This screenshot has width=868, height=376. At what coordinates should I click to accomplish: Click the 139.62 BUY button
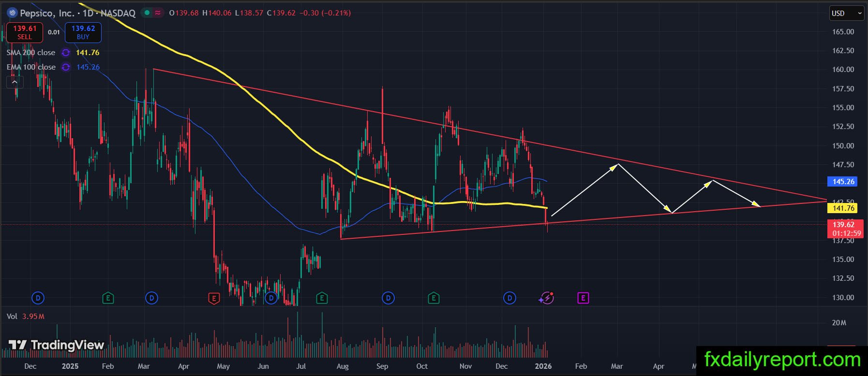pos(83,32)
